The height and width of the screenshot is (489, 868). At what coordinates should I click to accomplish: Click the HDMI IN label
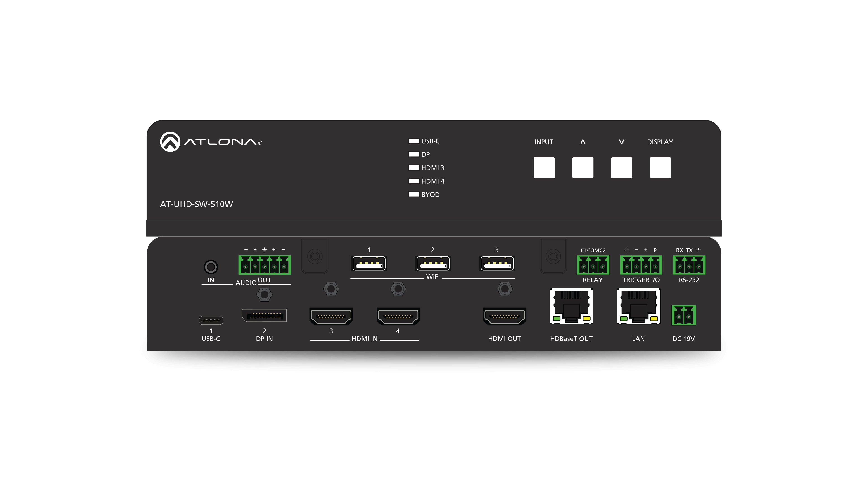[365, 339]
